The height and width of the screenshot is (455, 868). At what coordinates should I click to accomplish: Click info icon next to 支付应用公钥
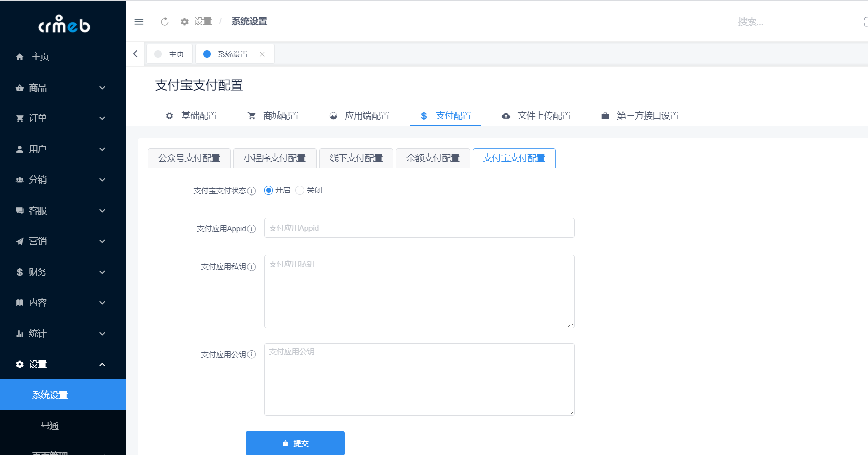pyautogui.click(x=252, y=355)
